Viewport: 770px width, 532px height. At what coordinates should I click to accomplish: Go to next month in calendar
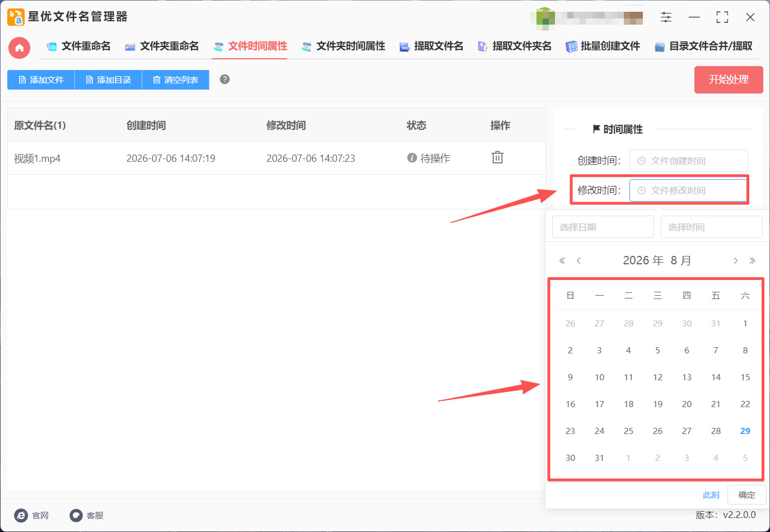[x=736, y=260]
